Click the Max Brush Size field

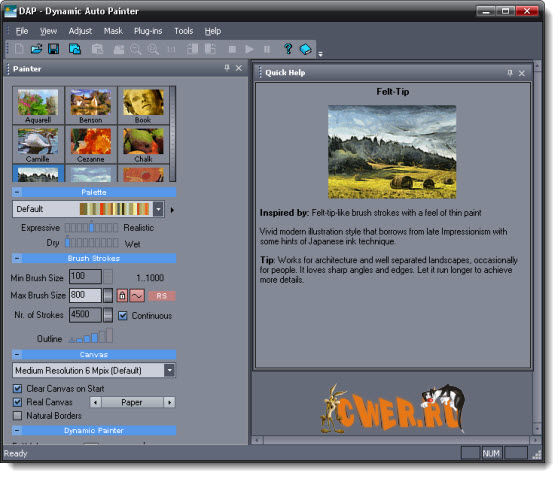pos(85,295)
